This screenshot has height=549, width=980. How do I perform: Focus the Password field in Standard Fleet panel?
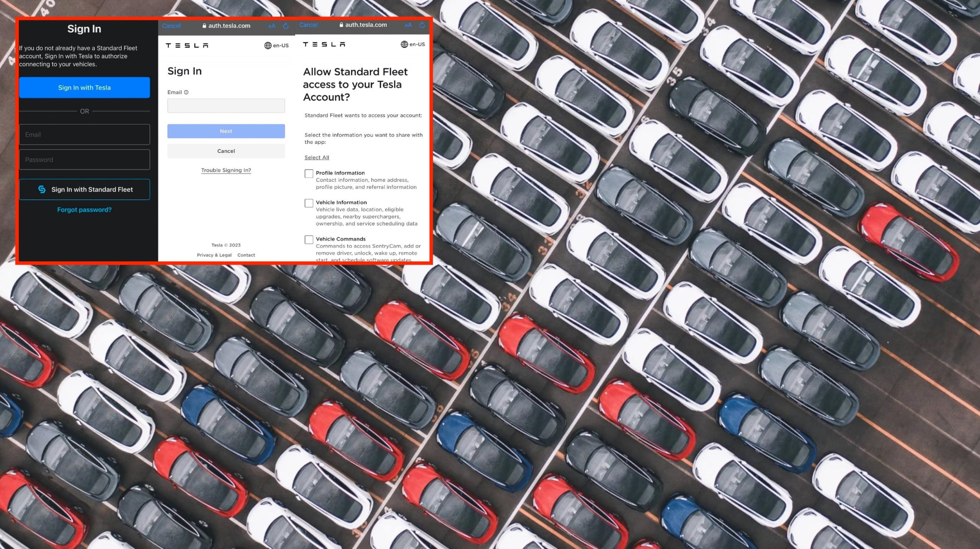tap(84, 160)
